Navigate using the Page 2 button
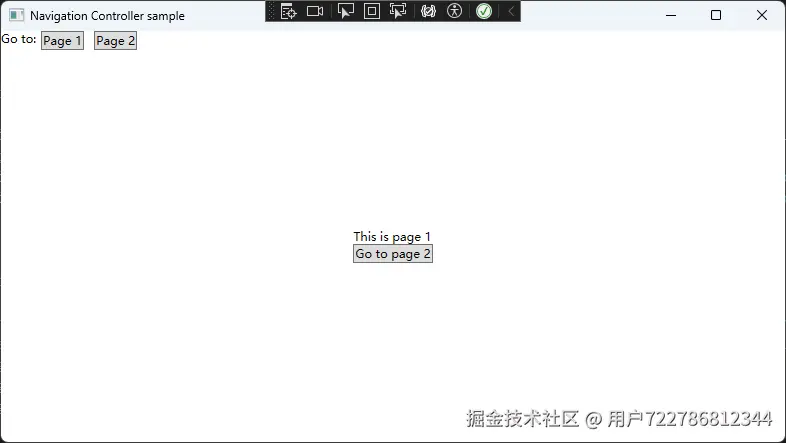The image size is (786, 443). (115, 41)
